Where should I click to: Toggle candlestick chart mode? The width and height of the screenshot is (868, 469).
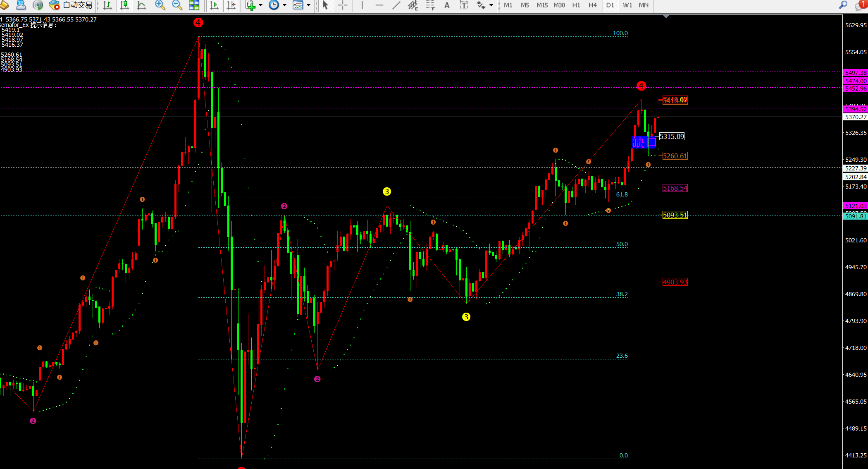pos(124,5)
